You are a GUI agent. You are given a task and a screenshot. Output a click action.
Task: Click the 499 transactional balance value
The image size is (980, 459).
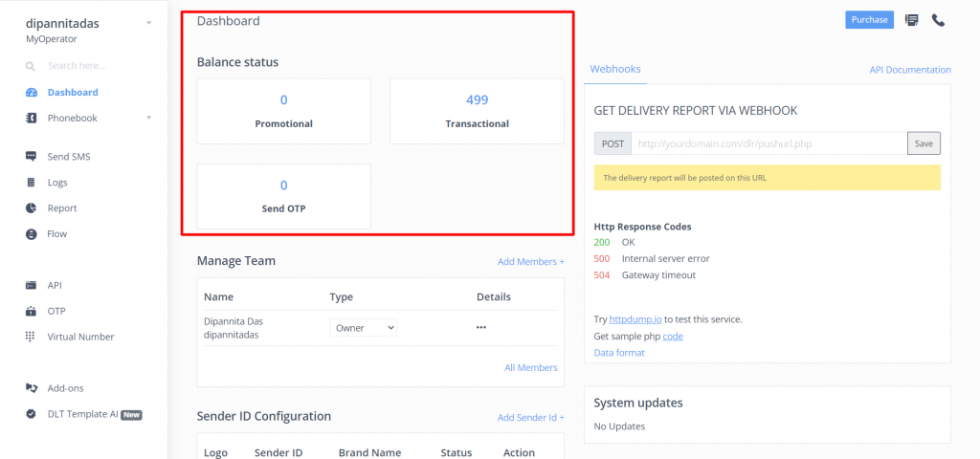pyautogui.click(x=477, y=99)
